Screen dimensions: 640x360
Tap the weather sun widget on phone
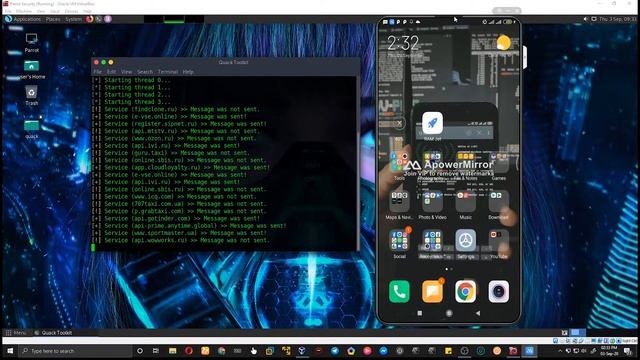tap(503, 42)
